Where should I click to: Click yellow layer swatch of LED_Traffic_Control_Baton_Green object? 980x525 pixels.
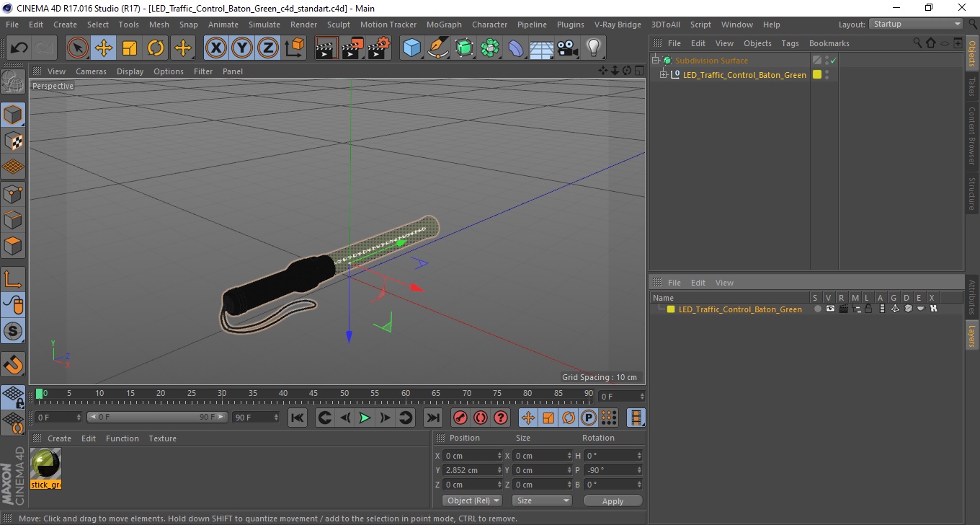(x=817, y=74)
